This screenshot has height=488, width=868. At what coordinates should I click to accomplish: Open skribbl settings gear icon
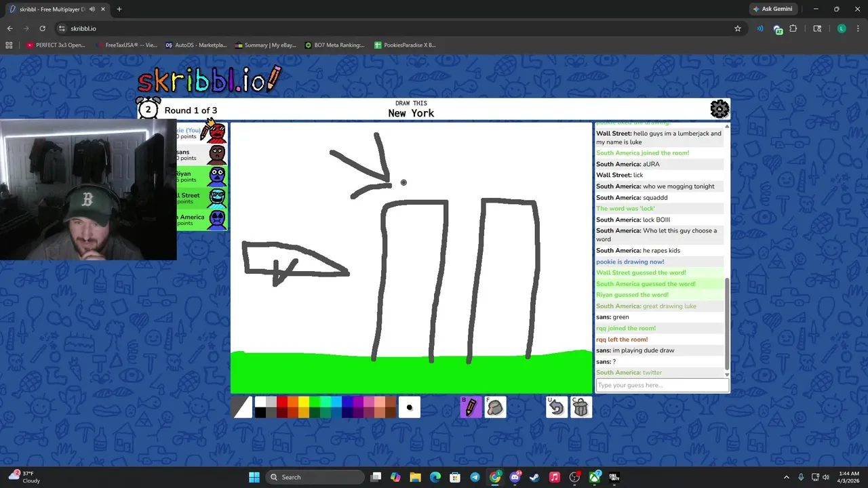pos(719,109)
